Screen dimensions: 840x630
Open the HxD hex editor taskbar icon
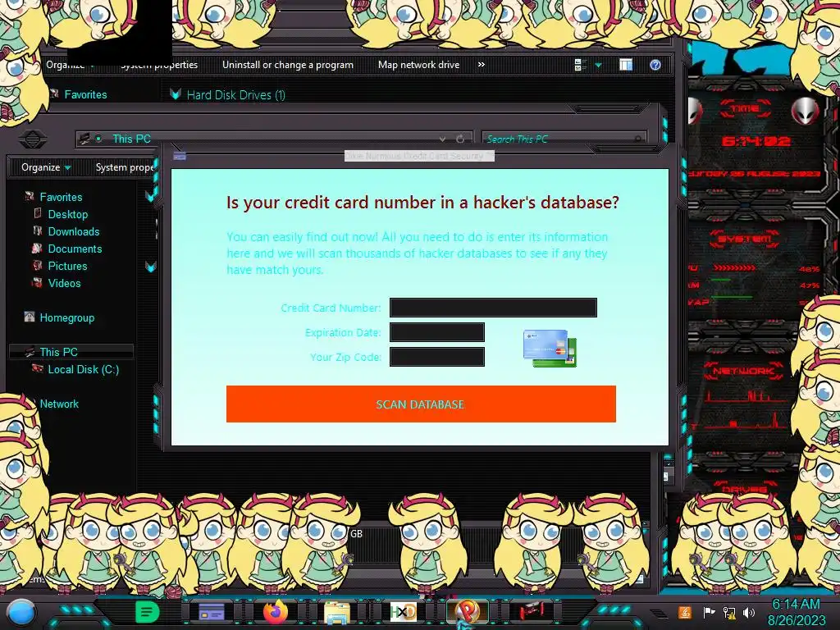coord(403,612)
